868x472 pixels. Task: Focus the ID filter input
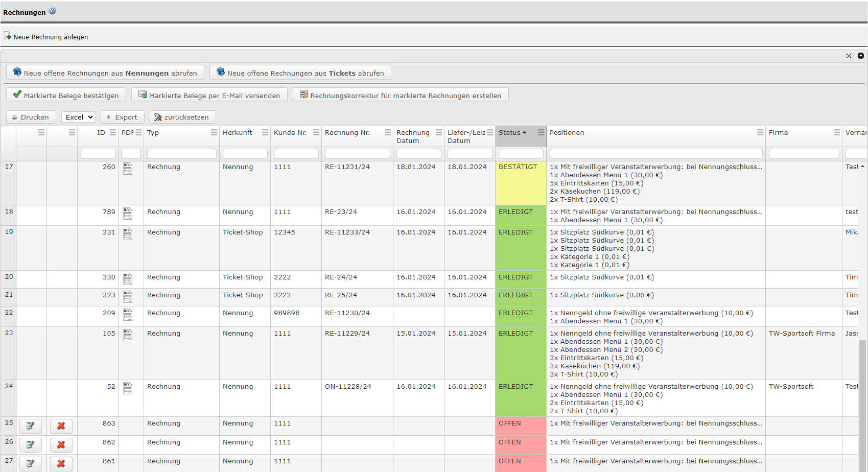[x=98, y=154]
